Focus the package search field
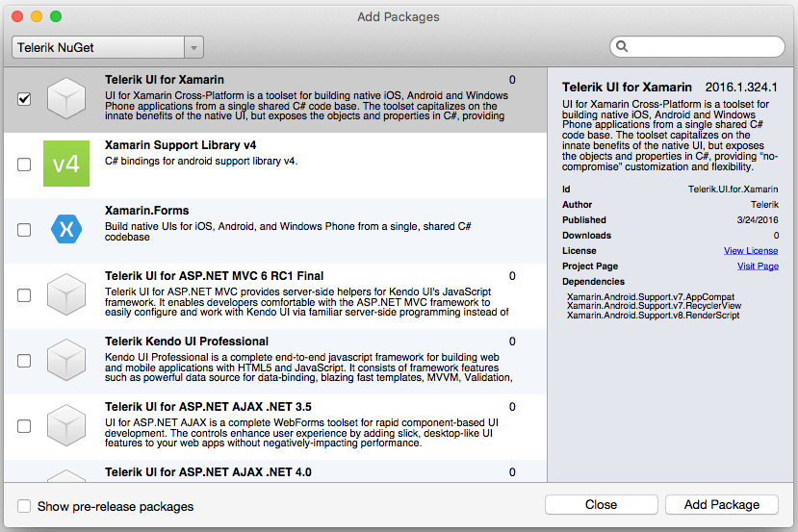This screenshot has height=532, width=798. 697,47
